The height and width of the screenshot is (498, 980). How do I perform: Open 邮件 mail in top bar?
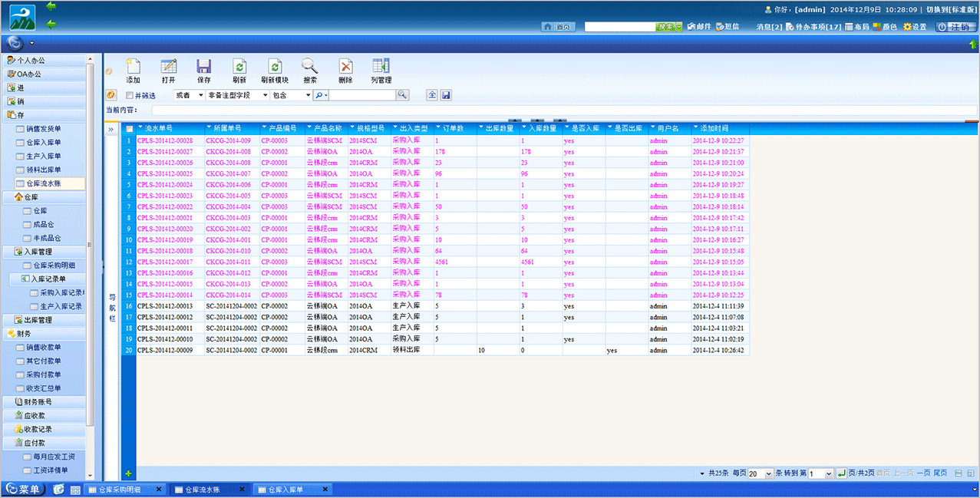(698, 27)
